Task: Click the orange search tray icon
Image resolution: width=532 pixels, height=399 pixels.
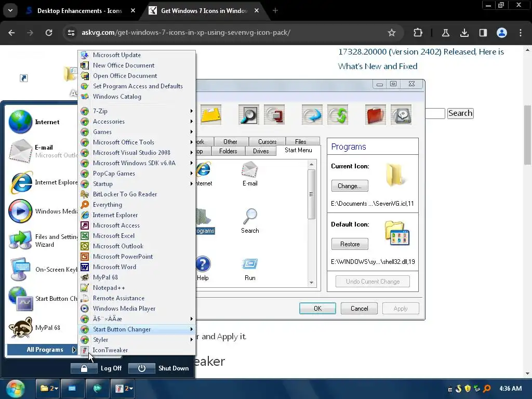Action: click(x=487, y=389)
